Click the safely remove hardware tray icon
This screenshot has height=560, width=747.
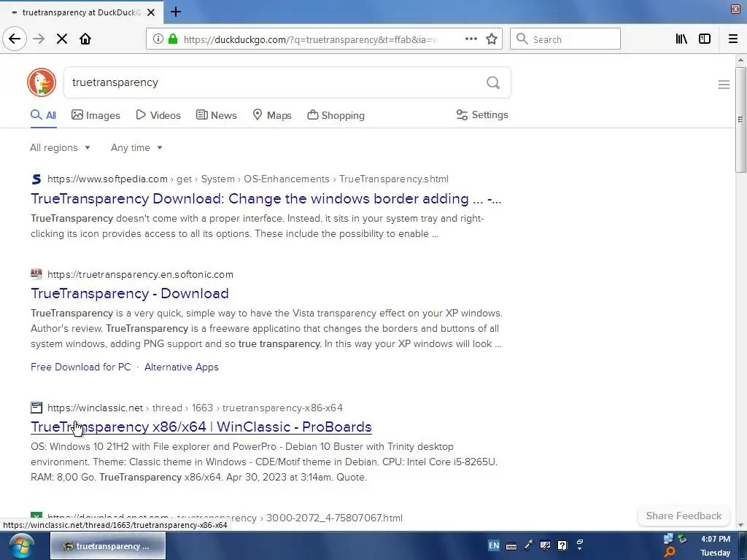pos(683,539)
